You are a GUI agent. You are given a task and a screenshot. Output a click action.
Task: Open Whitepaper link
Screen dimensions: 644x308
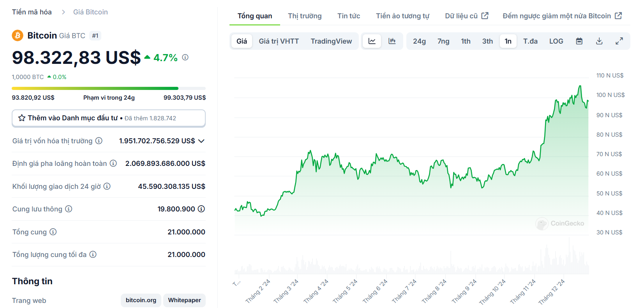click(184, 300)
